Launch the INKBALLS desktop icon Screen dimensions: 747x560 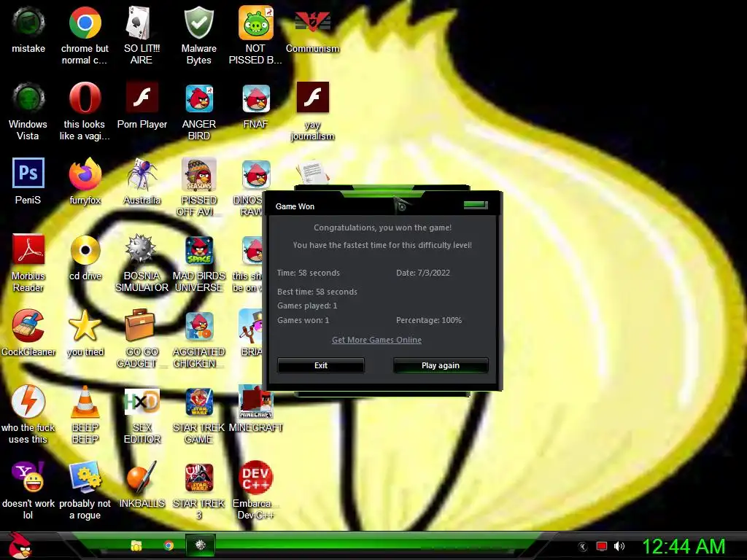pyautogui.click(x=142, y=477)
